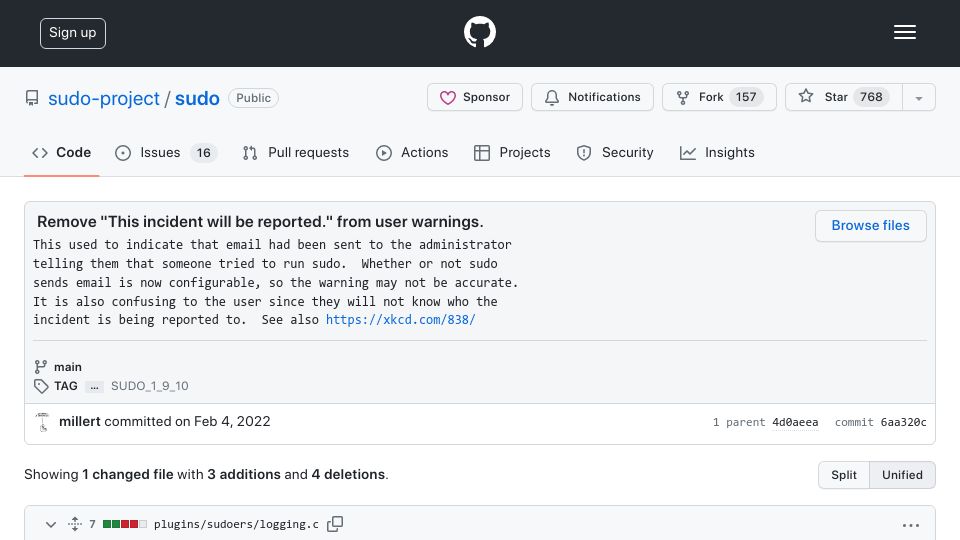Star the sudo repository
Image resolution: width=960 pixels, height=540 pixels.
click(844, 97)
